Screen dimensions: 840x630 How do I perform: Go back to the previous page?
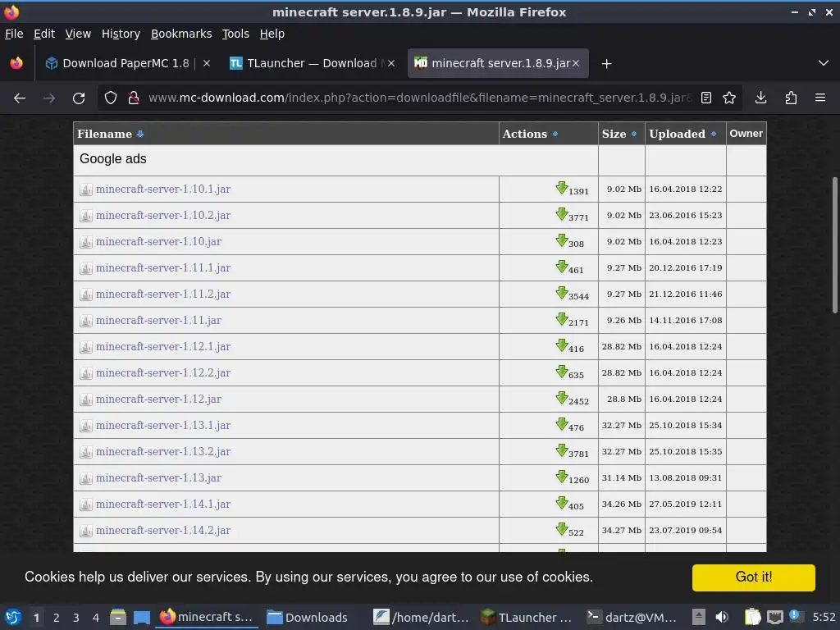pyautogui.click(x=20, y=98)
